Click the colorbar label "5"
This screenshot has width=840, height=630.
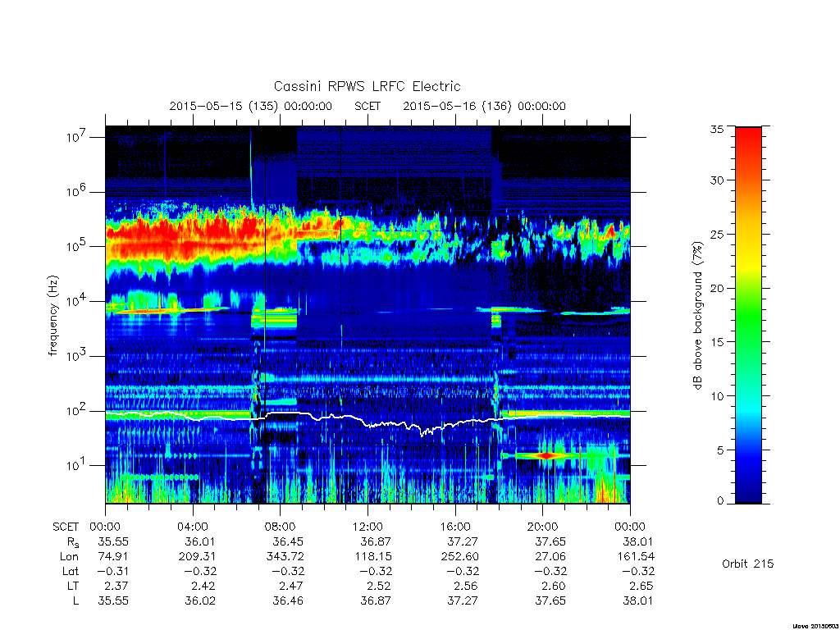[720, 450]
